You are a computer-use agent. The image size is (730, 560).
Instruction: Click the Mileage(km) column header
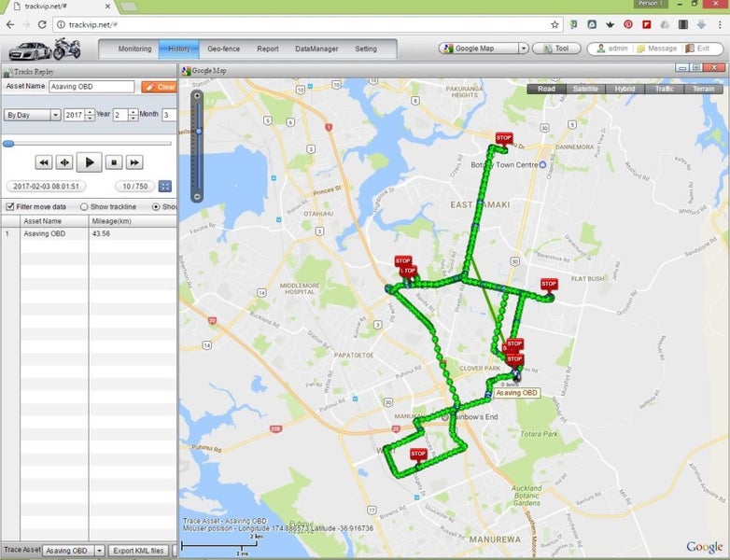[x=133, y=221]
